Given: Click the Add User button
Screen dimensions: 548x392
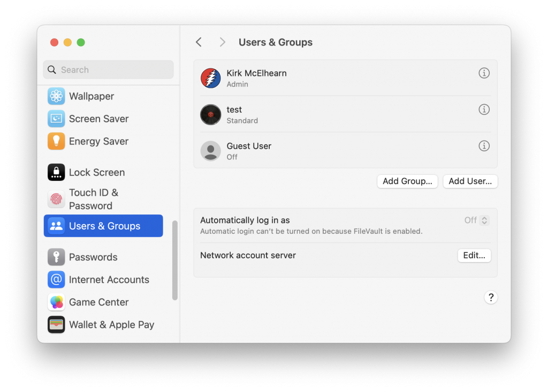Looking at the screenshot, I should point(470,181).
